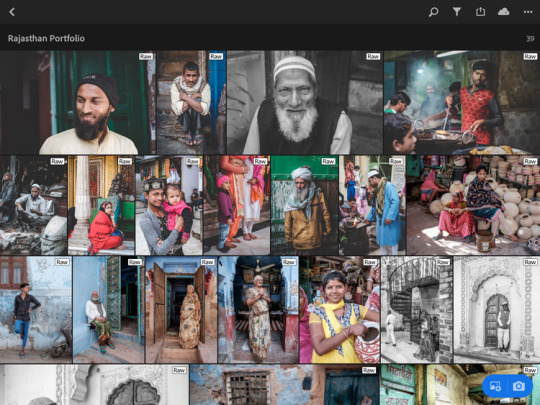540x405 pixels.
Task: Click the photo count 39
Action: pos(530,39)
